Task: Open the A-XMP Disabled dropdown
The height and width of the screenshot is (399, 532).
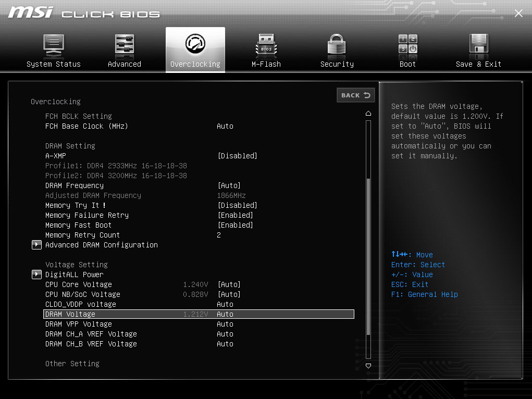Action: pyautogui.click(x=237, y=156)
